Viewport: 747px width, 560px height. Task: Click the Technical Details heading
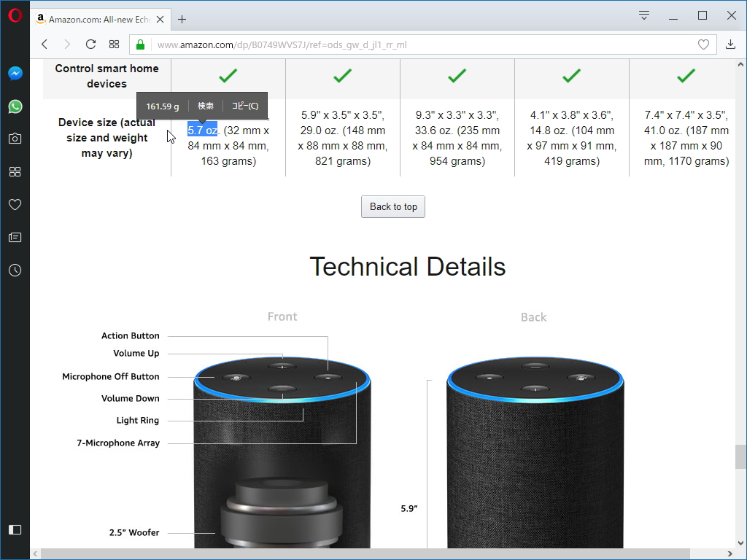click(x=407, y=266)
